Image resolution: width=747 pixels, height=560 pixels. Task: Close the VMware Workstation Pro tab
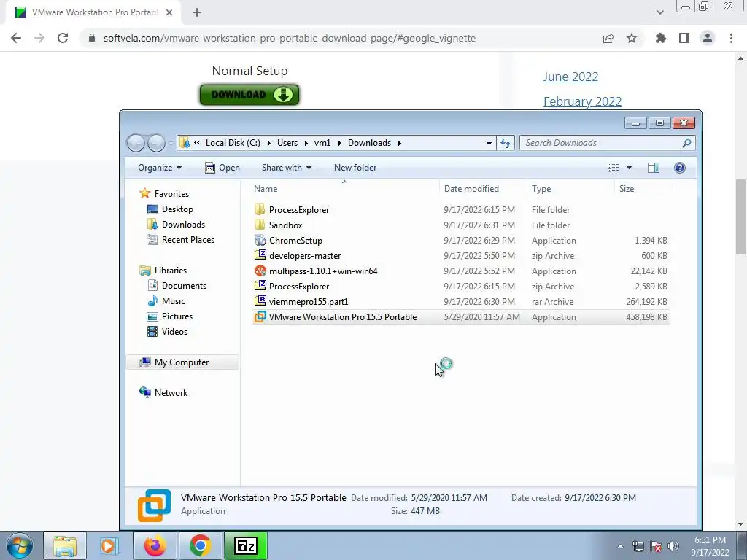coord(169,12)
